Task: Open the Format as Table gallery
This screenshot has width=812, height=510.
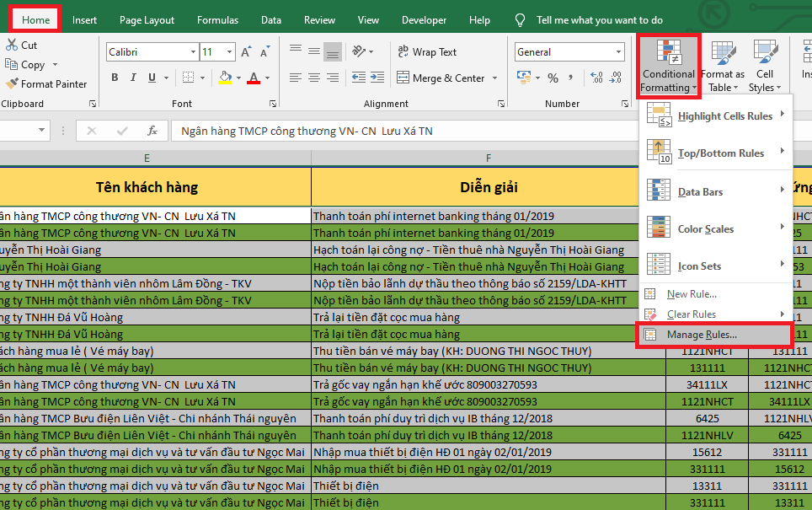Action: click(x=722, y=64)
